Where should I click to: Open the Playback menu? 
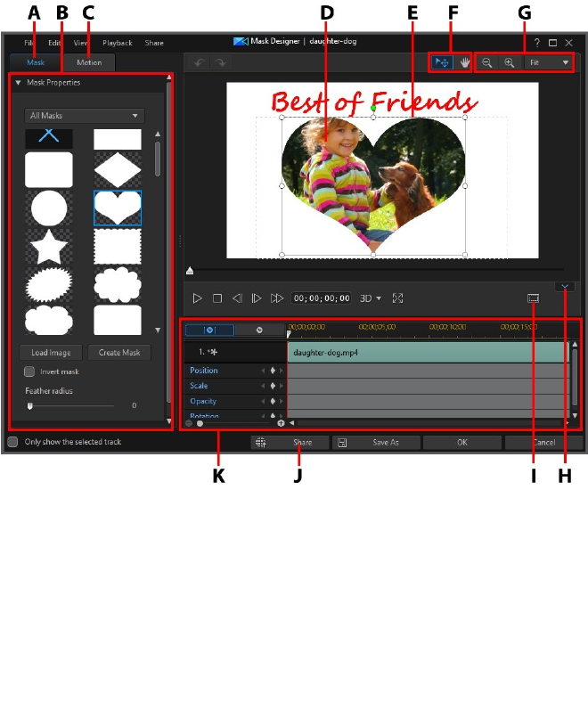tap(118, 43)
